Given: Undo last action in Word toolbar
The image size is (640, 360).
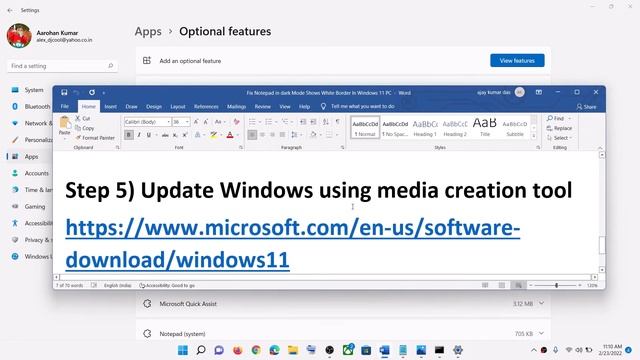Looking at the screenshot, I should [76, 93].
